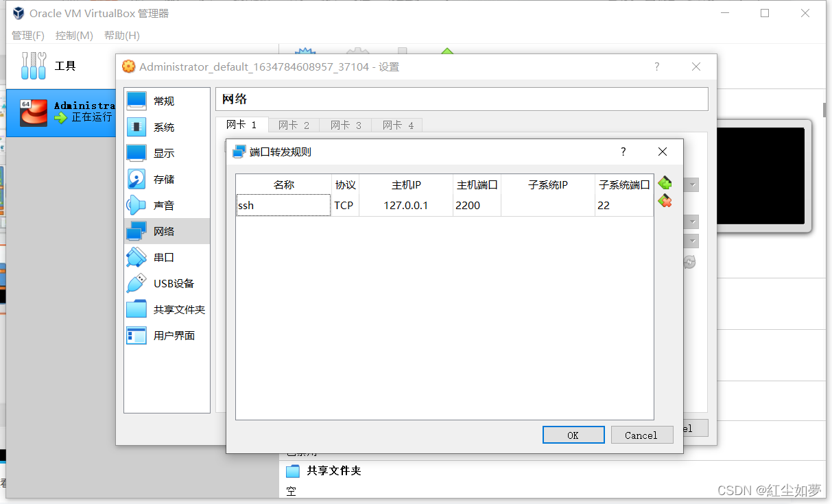Click the 工具 tools entry in VirtualBox manager

62,66
